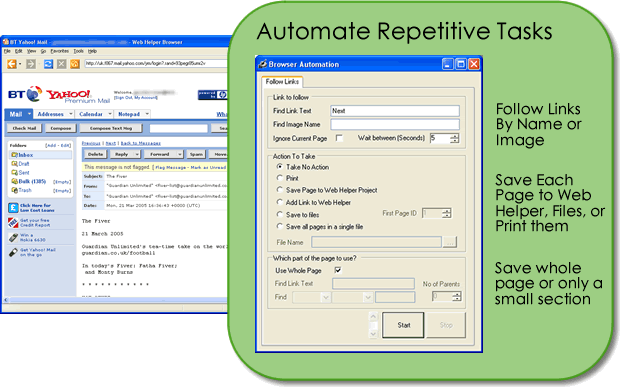621x388 pixels.
Task: Open the Help menu in Web Helper Browser
Action: (92, 51)
